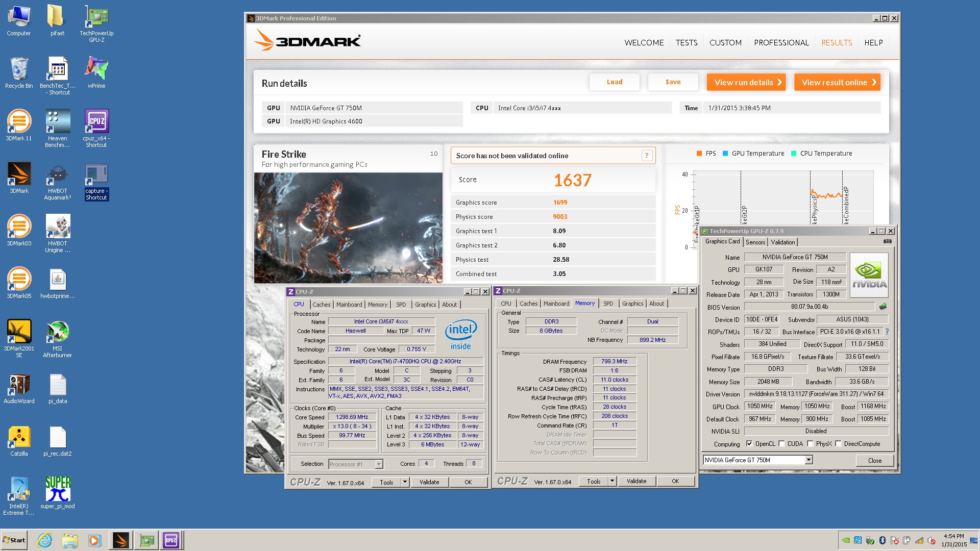Launch the 3DMark 11 desktop shortcut
This screenshot has width=980, height=551.
point(19,125)
